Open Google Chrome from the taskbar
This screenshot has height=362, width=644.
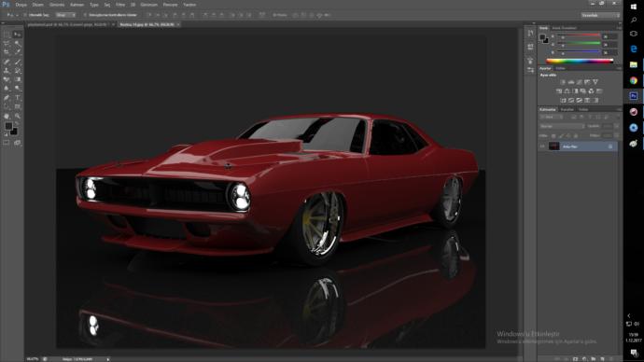point(634,80)
